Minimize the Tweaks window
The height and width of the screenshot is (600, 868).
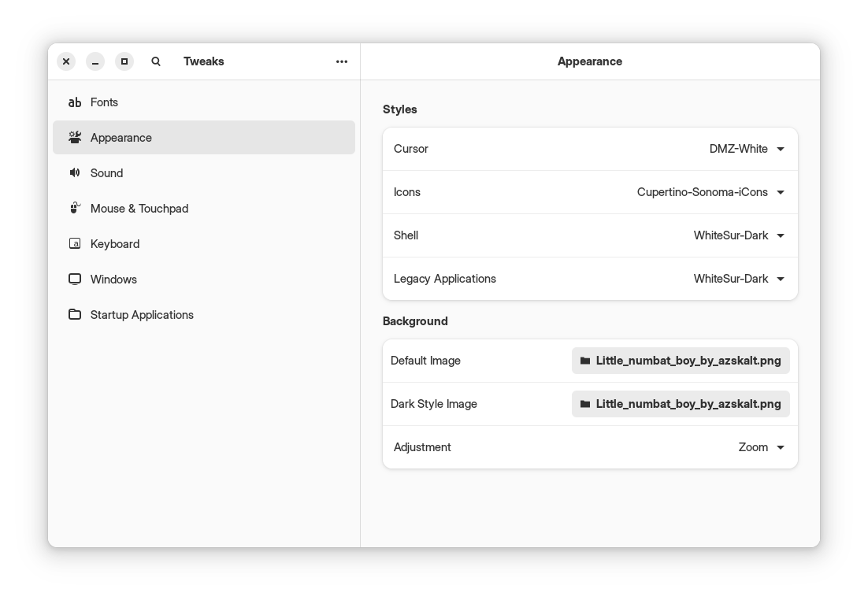pos(95,61)
